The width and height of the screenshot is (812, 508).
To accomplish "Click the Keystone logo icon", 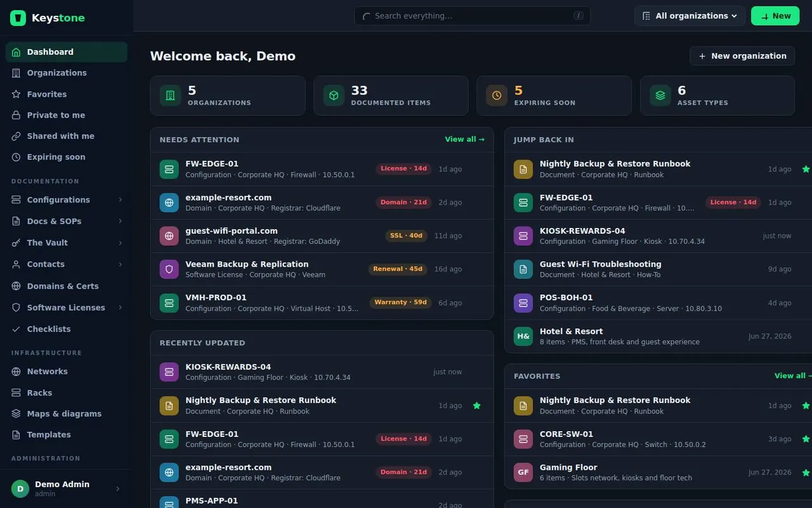I will (18, 18).
